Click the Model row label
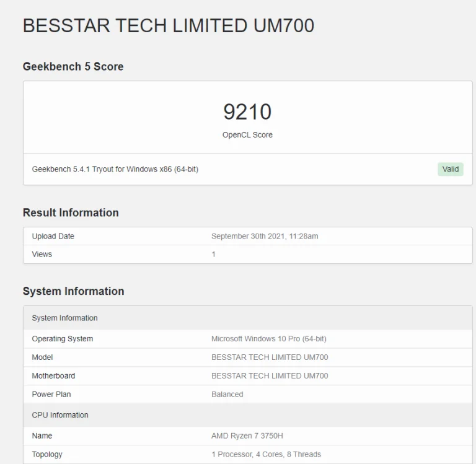Screen dimensions: 476x464 [42, 357]
